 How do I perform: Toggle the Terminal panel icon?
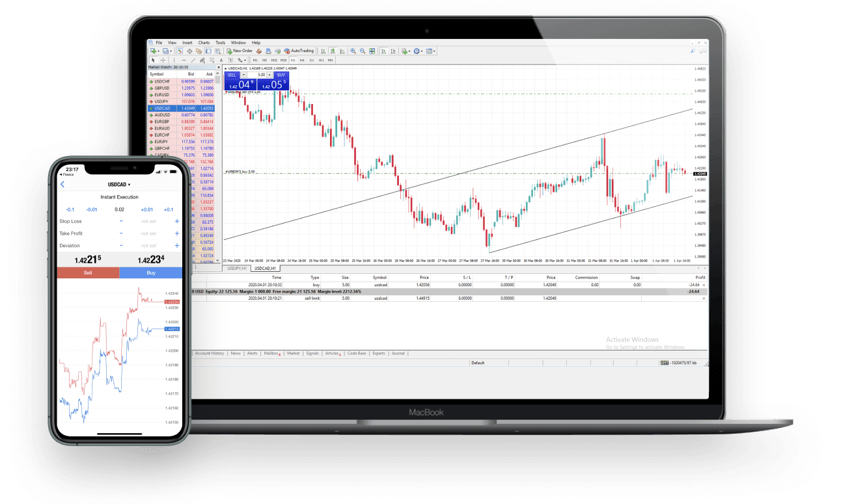pos(208,51)
